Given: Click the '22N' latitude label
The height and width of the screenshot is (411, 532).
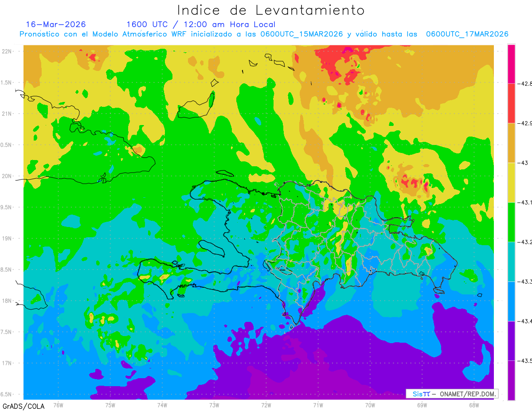Looking at the screenshot, I should pyautogui.click(x=8, y=51).
